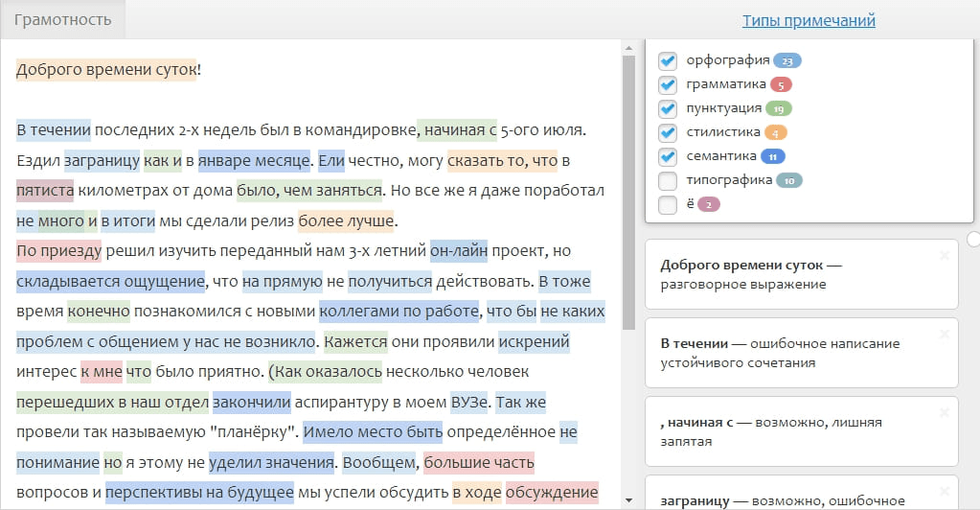Click highlighted word "он-лайн"
This screenshot has height=510, width=980.
(459, 251)
